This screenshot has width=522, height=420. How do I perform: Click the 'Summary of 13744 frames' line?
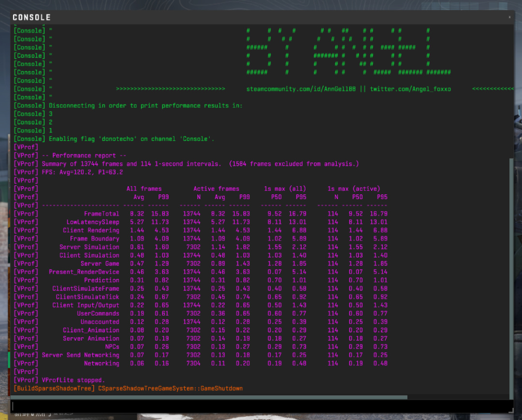coord(200,164)
